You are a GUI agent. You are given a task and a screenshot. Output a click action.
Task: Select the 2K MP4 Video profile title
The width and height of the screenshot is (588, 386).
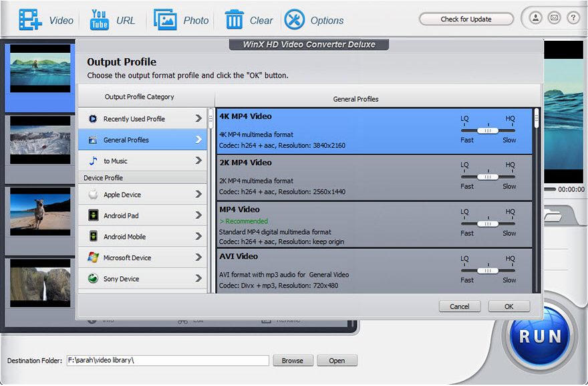click(246, 163)
